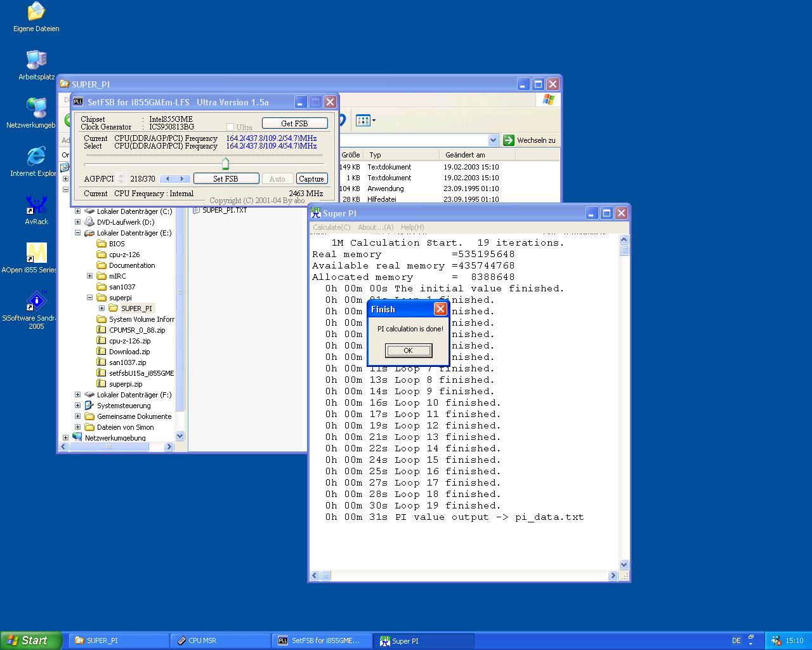Select Lokaler Datenträger (C:) drive icon
The height and width of the screenshot is (650, 812).
click(89, 211)
